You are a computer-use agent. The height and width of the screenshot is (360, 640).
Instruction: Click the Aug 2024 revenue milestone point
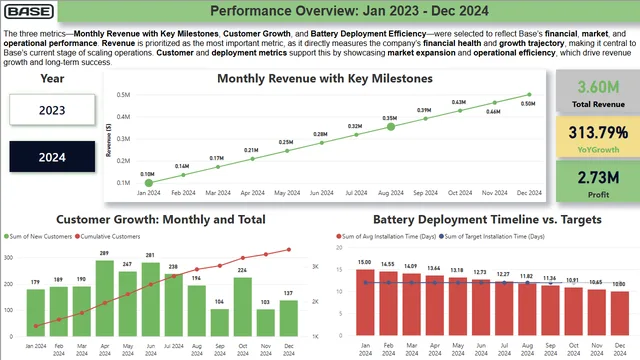(x=391, y=127)
